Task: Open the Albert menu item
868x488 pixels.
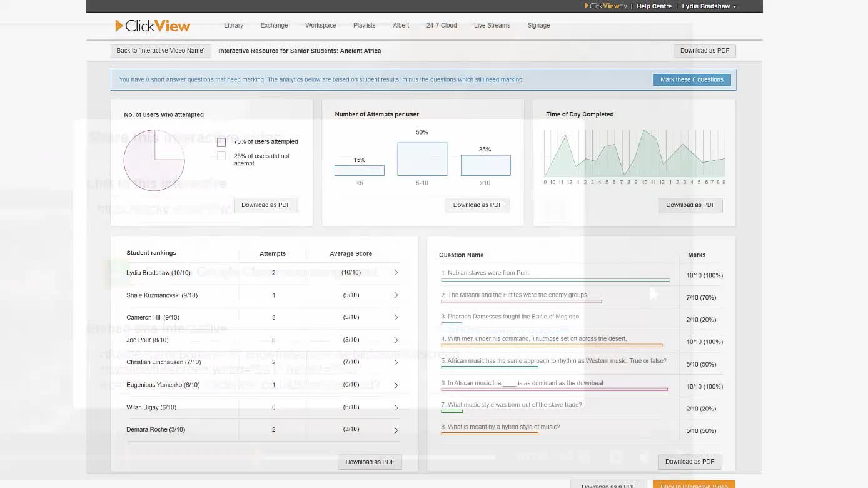Action: click(x=401, y=26)
